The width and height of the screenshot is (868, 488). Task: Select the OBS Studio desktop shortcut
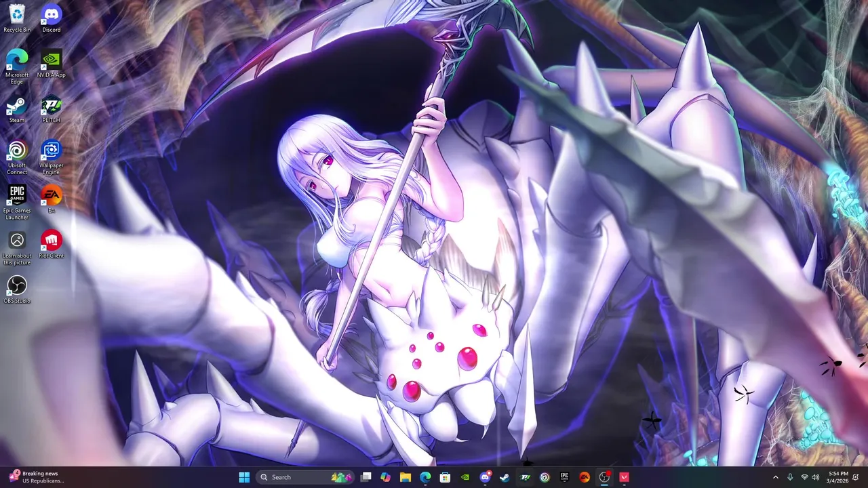pos(17,289)
